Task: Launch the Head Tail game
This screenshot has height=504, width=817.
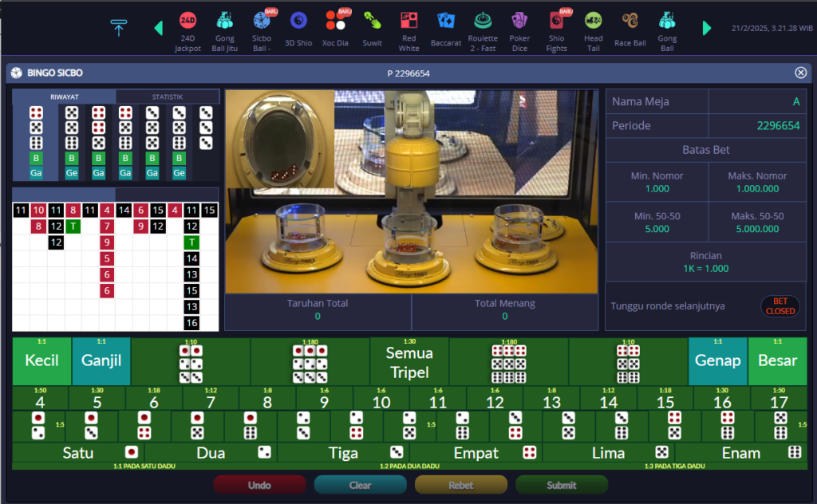Action: coord(594,31)
